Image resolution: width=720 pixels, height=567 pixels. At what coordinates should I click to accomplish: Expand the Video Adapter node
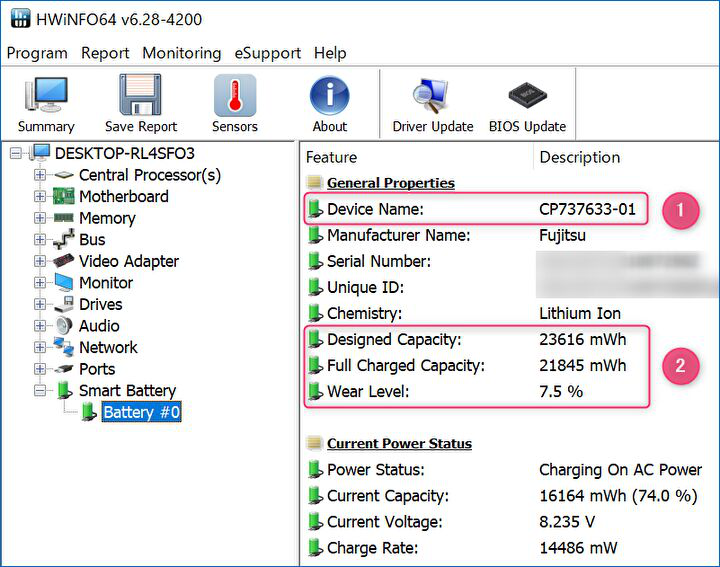(x=40, y=261)
